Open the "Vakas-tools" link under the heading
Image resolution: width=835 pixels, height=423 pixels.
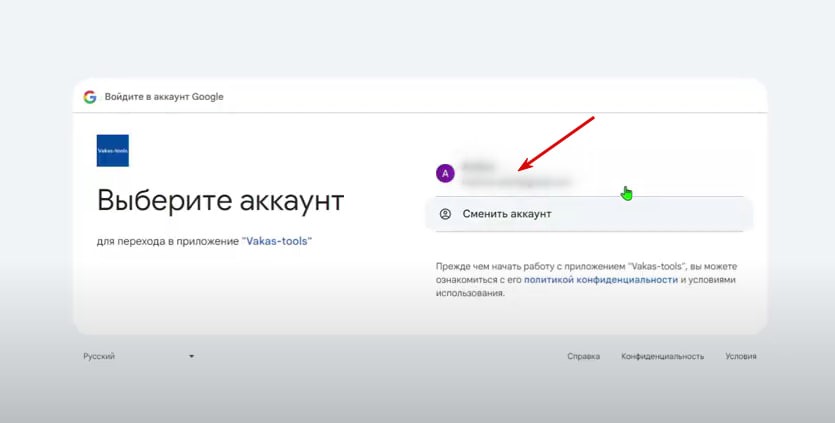[x=277, y=241]
